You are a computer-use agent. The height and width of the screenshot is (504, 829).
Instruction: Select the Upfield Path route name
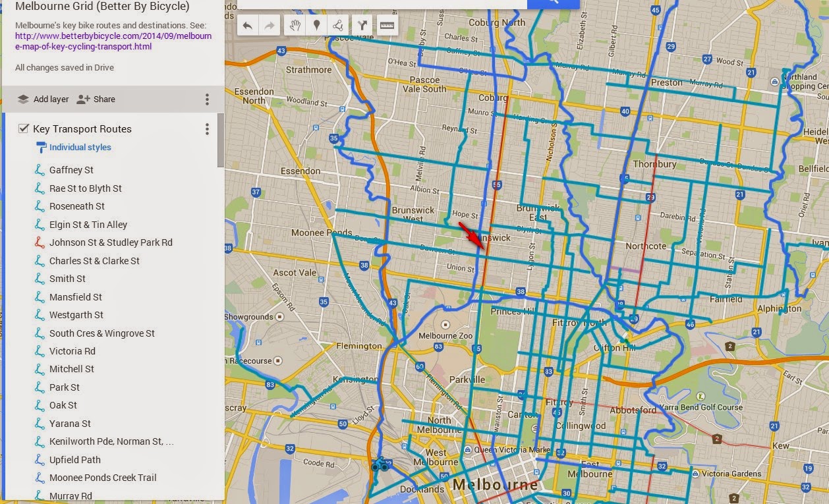coord(75,460)
